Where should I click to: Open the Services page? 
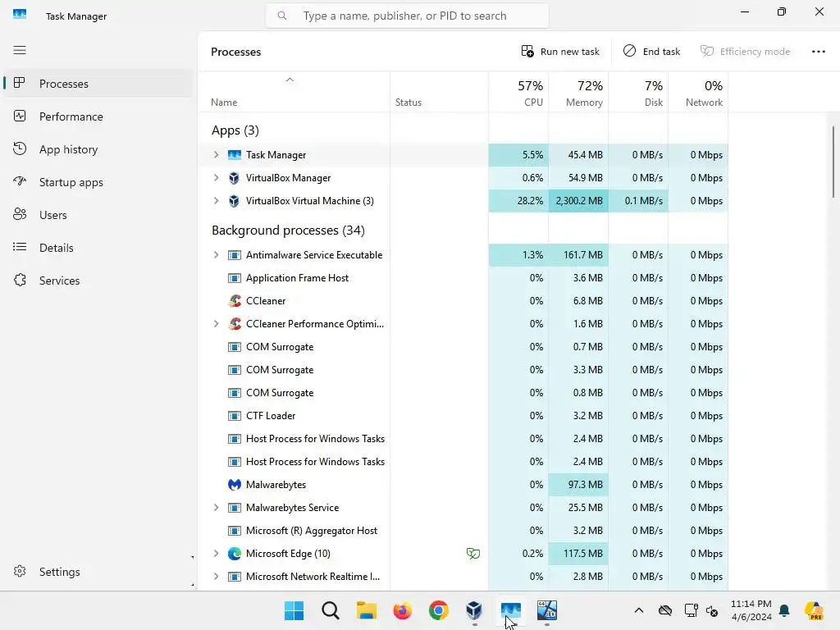point(98,281)
